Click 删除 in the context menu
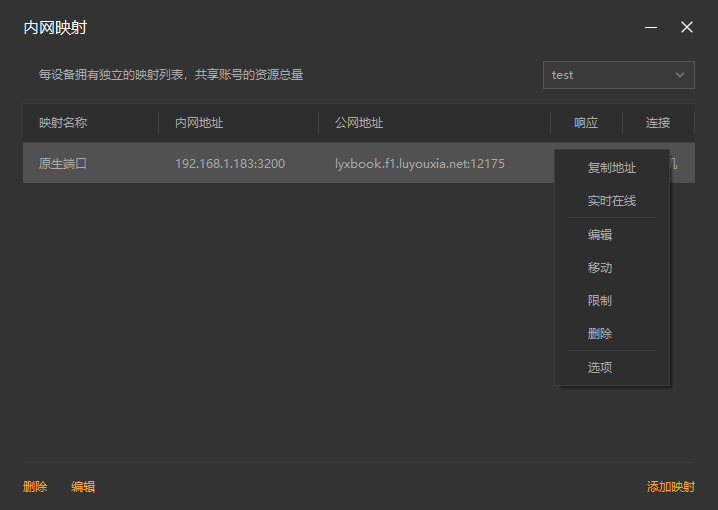 (600, 334)
